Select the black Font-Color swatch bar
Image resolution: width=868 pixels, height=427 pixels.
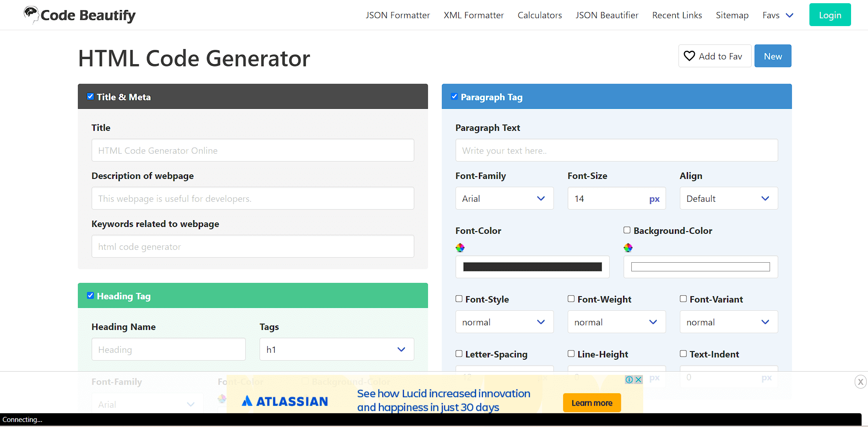click(532, 266)
